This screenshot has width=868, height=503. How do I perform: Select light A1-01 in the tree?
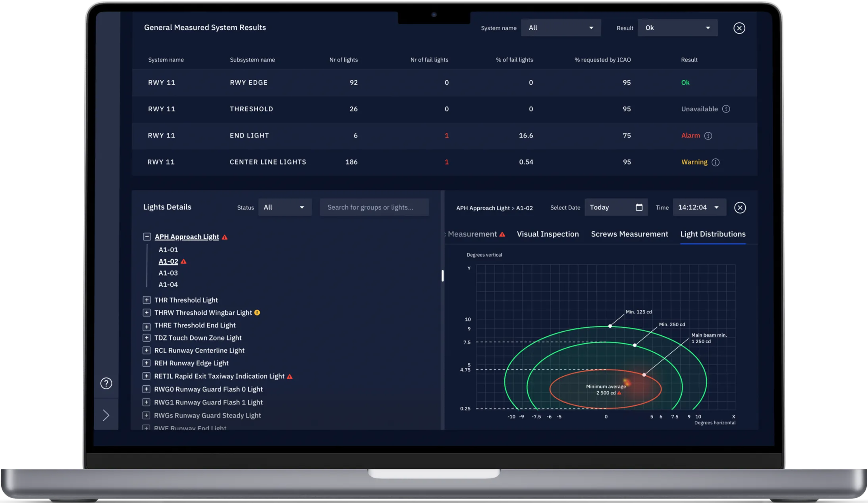pos(168,250)
